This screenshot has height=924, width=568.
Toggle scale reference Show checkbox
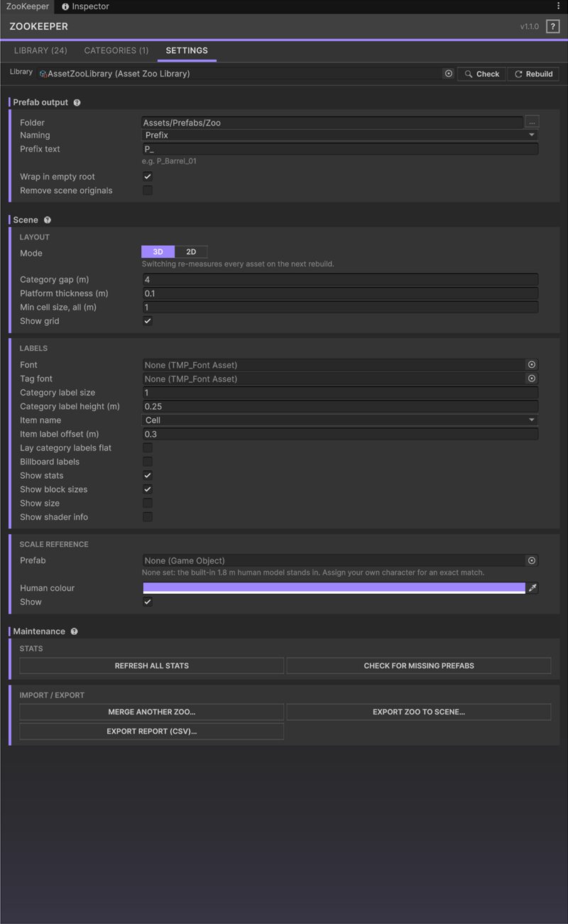(148, 602)
